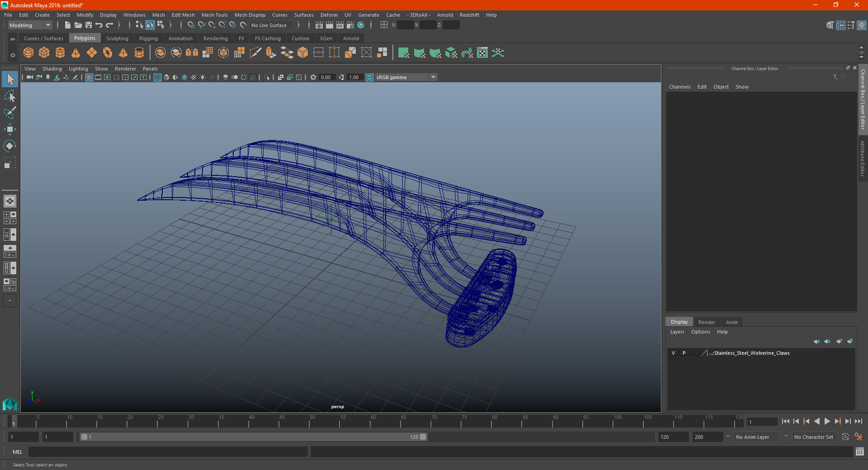Click the gamma value field 1.00
Image resolution: width=868 pixels, height=470 pixels.
tap(355, 77)
